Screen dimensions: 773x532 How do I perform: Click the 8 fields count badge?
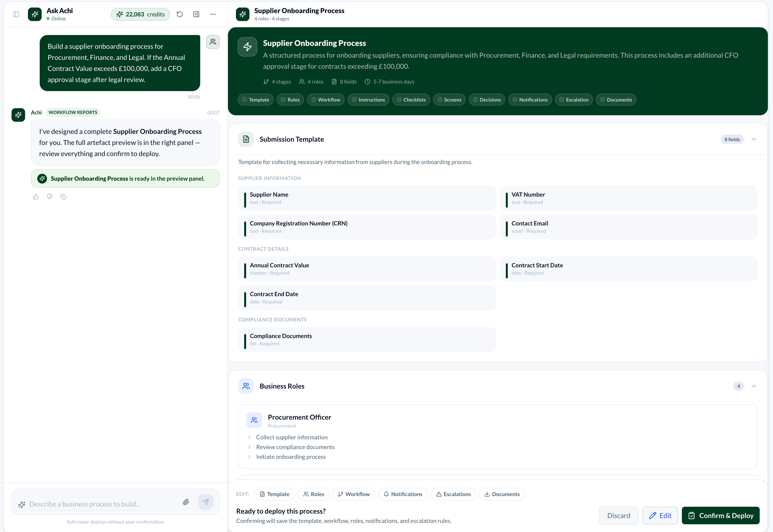point(732,140)
